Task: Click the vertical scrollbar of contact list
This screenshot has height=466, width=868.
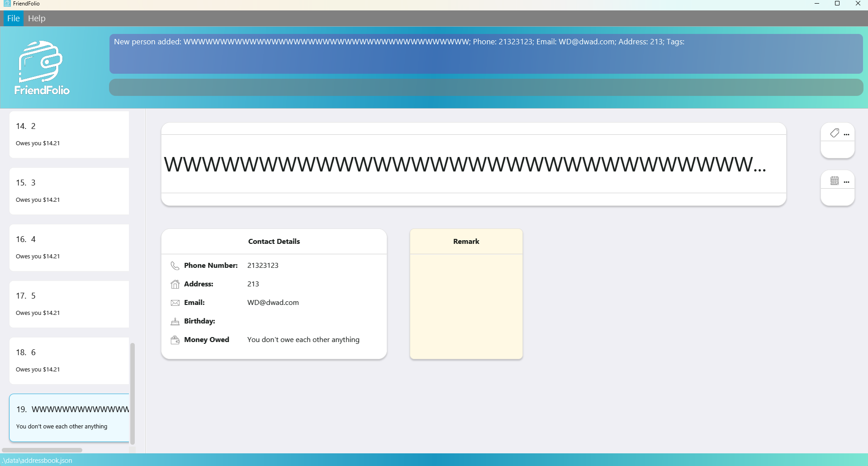Action: (x=133, y=393)
